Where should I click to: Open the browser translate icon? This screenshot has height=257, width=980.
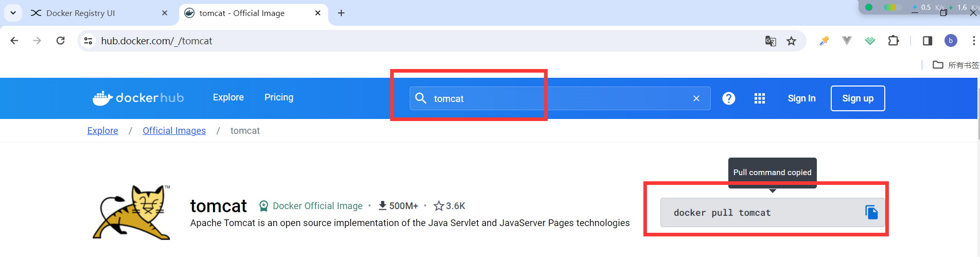(771, 41)
